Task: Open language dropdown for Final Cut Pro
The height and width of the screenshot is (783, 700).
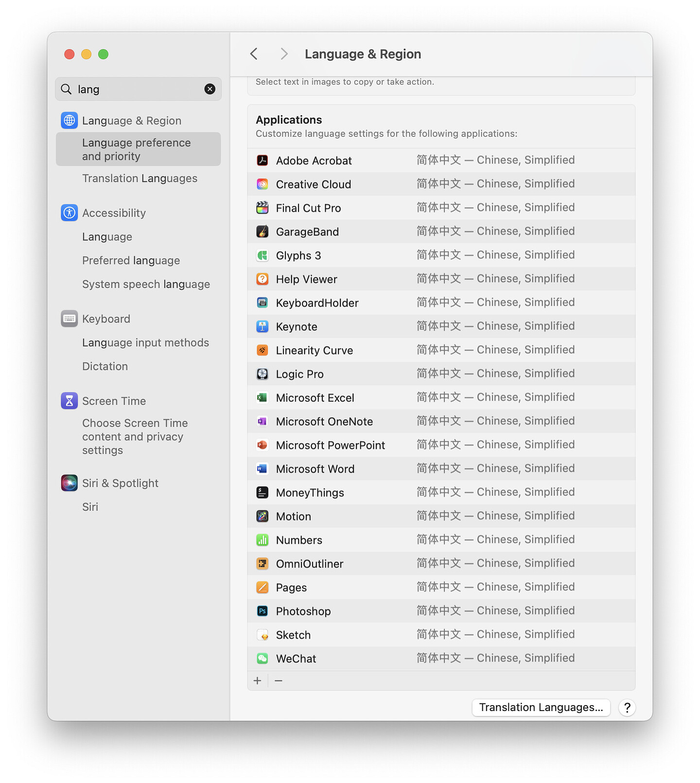Action: (x=495, y=208)
